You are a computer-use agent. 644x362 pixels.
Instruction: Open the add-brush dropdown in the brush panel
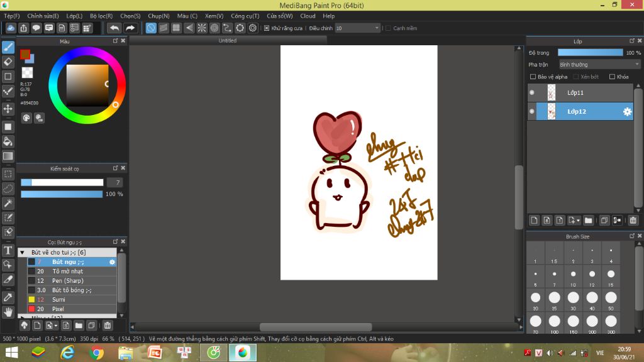(52, 326)
